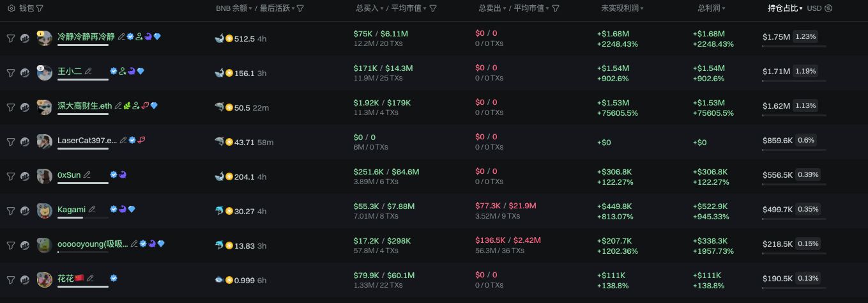The image size is (868, 303).
Task: Click the filter icon next to 钱包 header
Action: tap(40, 8)
